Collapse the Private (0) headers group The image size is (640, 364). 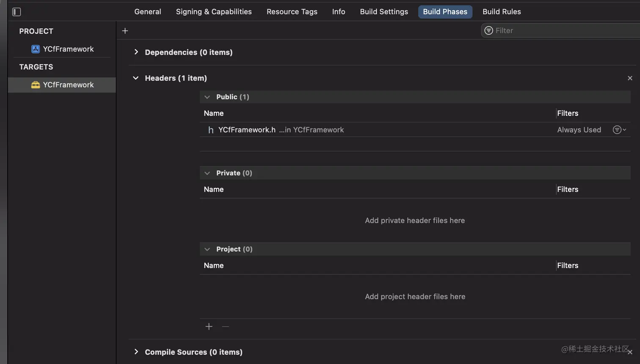click(x=207, y=173)
